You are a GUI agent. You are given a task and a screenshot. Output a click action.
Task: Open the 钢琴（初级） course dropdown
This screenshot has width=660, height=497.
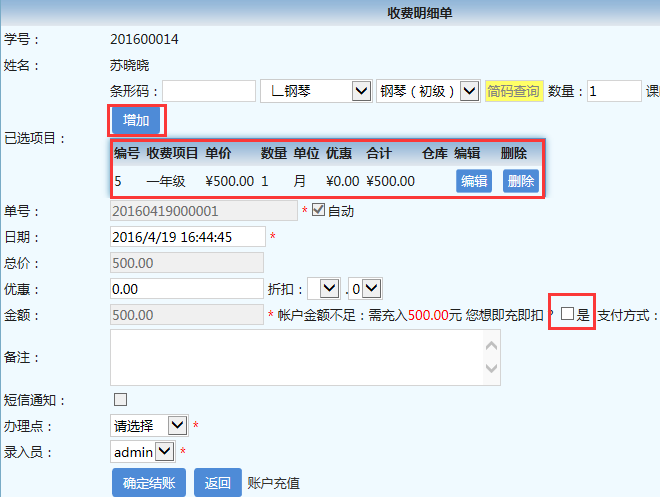coord(429,91)
